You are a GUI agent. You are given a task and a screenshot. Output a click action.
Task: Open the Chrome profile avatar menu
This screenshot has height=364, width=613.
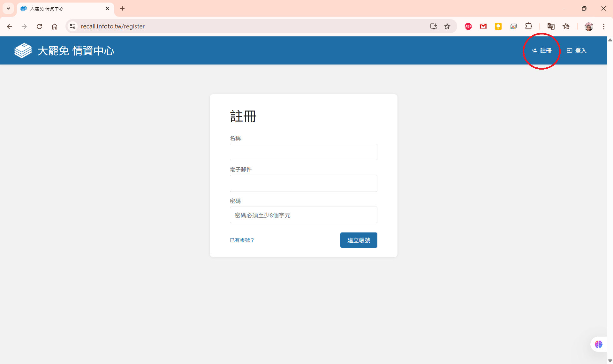coord(589,27)
